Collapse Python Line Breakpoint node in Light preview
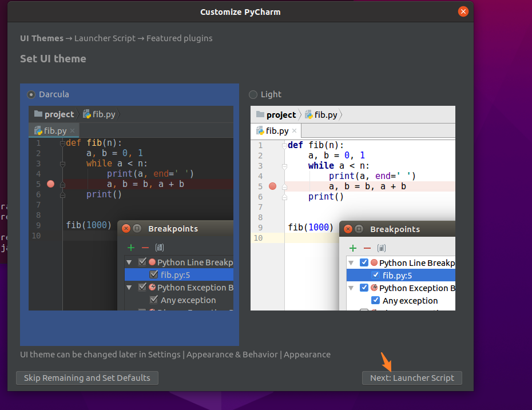The width and height of the screenshot is (532, 410). pyautogui.click(x=351, y=263)
